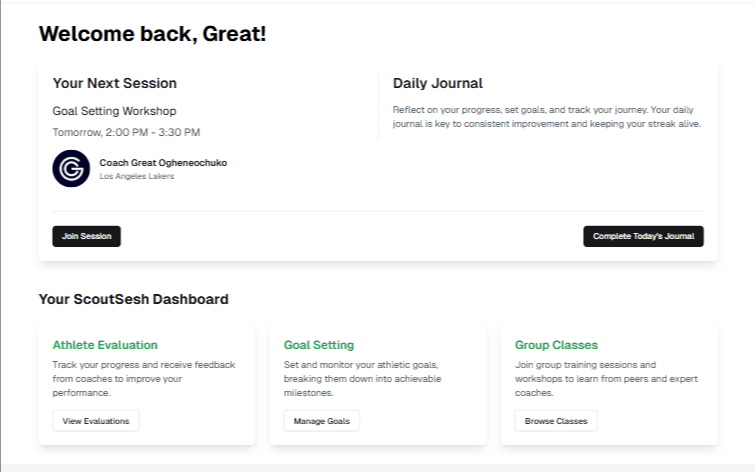Click the Daily Journal description paragraph
Screen dimensions: 755x472
click(547, 117)
